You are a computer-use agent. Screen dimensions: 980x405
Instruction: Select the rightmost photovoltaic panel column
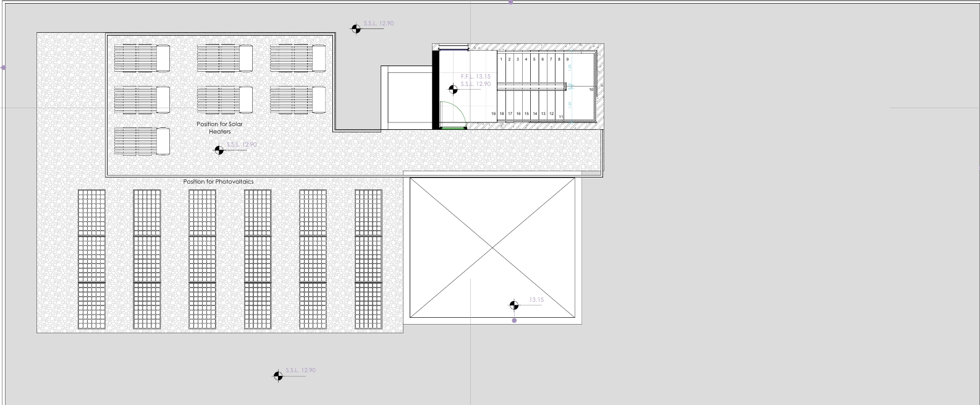(368, 259)
